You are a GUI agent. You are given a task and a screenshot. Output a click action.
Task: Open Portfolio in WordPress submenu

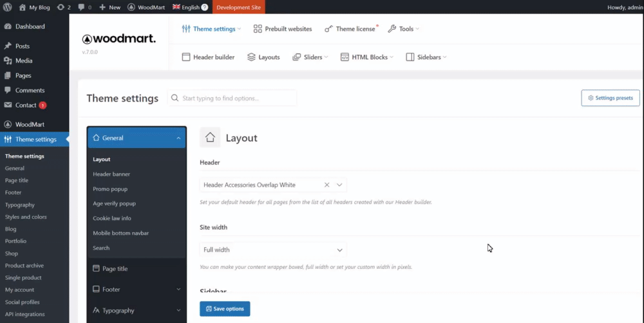point(15,241)
